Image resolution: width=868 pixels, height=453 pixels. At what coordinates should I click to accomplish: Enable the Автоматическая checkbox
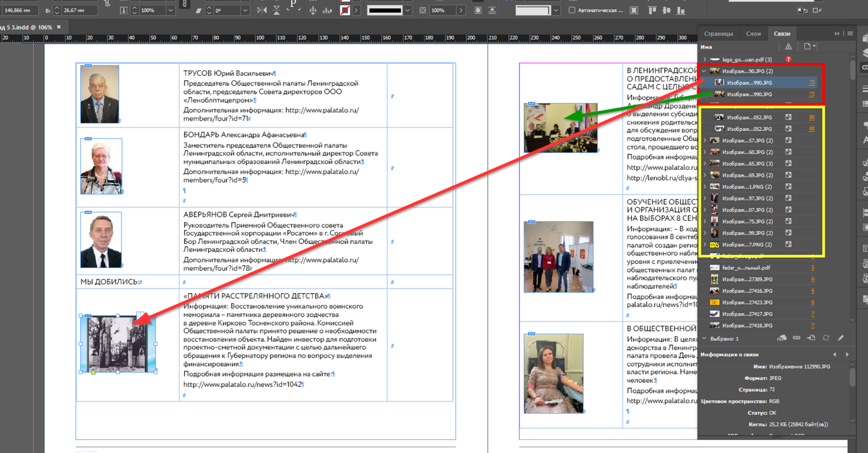572,10
